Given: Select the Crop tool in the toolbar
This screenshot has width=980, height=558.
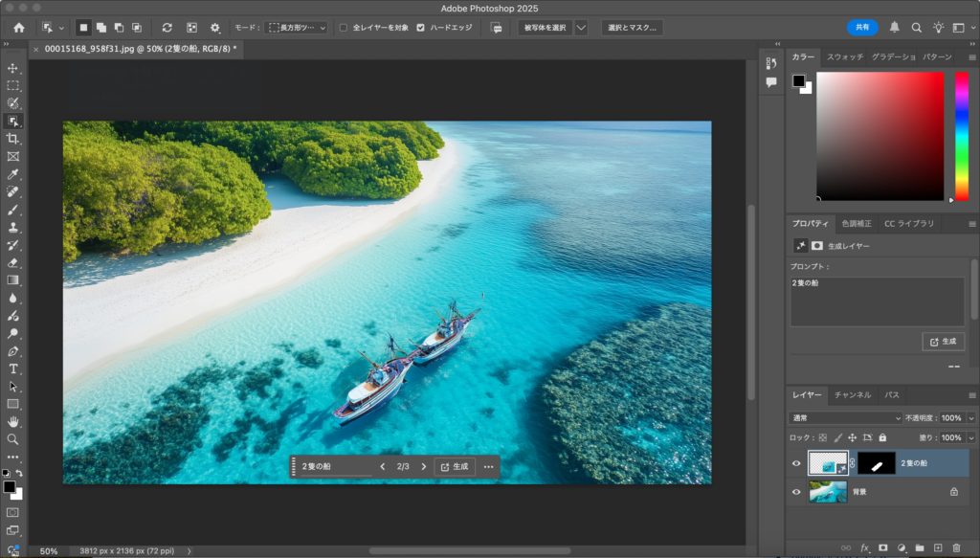Looking at the screenshot, I should coord(13,139).
